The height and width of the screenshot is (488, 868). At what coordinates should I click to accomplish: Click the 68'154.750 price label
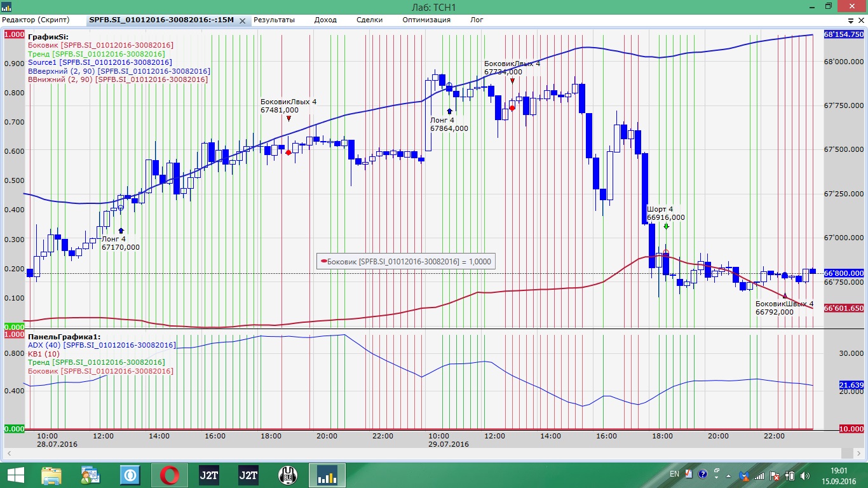click(844, 34)
